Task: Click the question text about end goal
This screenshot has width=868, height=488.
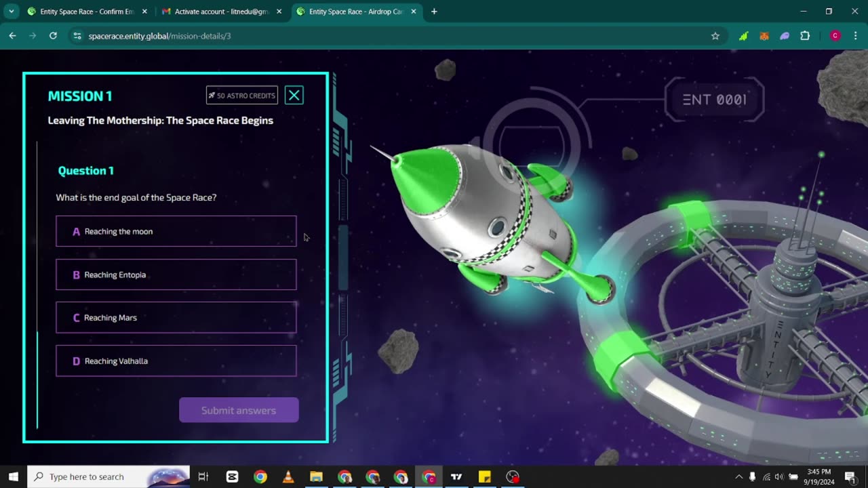Action: (136, 197)
